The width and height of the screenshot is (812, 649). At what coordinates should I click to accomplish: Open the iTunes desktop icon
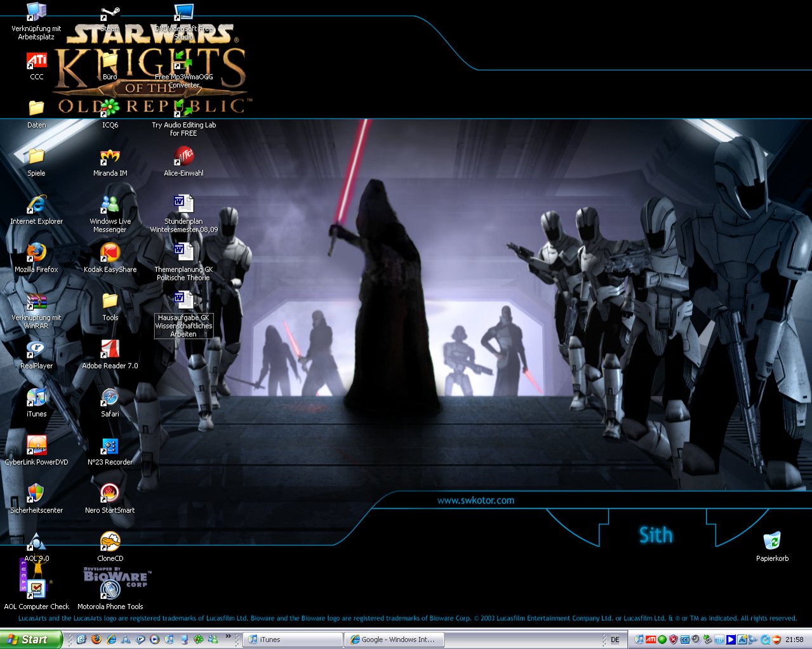(36, 398)
